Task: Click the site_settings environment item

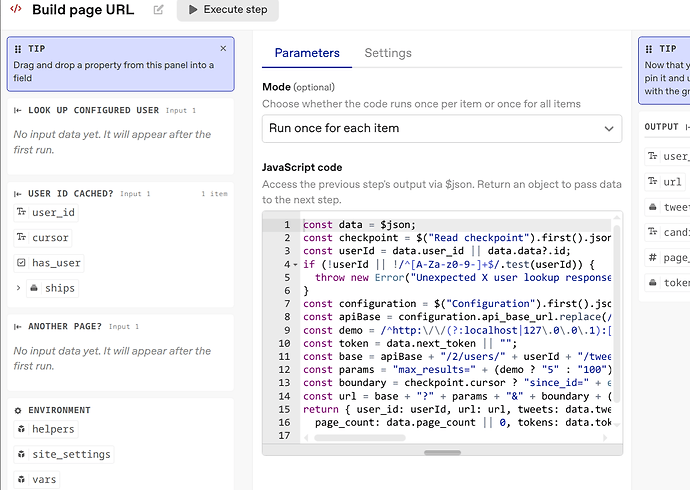Action: point(64,454)
